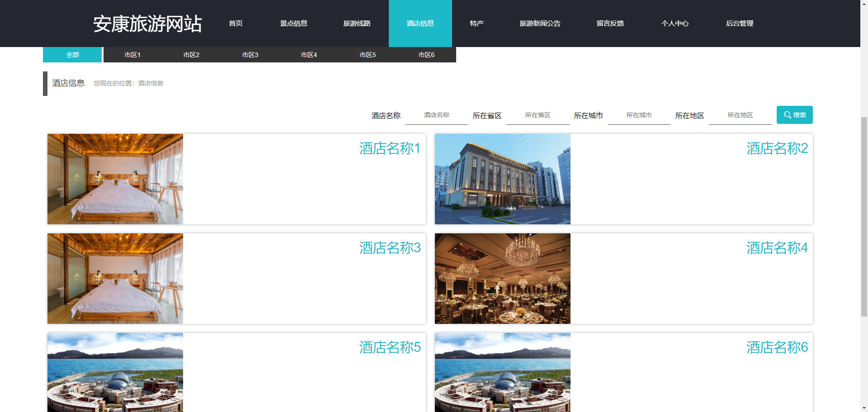
Task: Click the magnifier icon in search button
Action: 788,115
